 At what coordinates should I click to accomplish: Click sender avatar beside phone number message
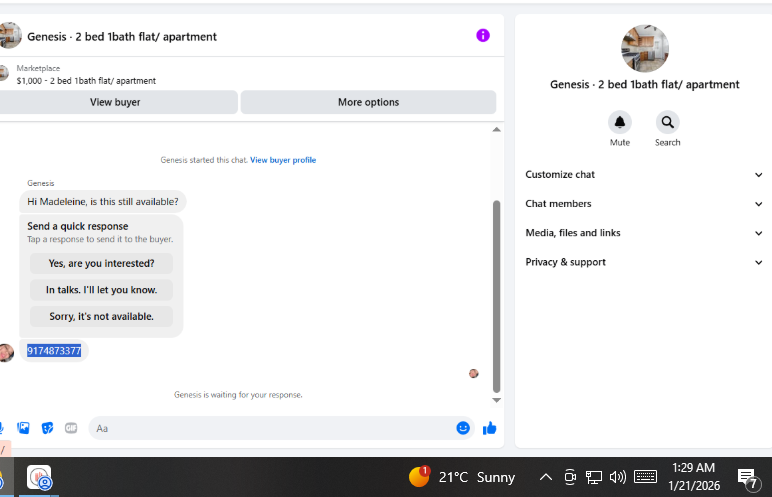pos(5,353)
